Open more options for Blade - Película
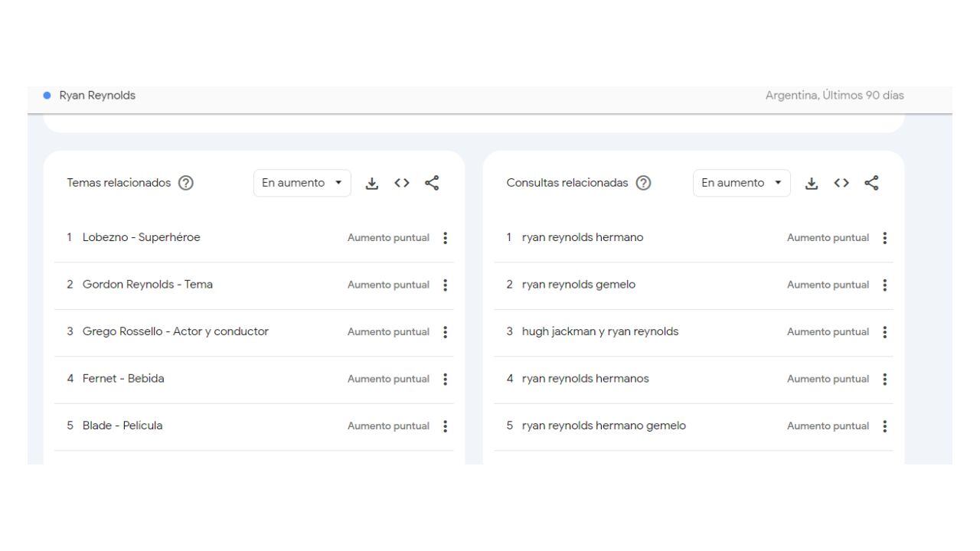This screenshot has width=980, height=551. pos(446,426)
